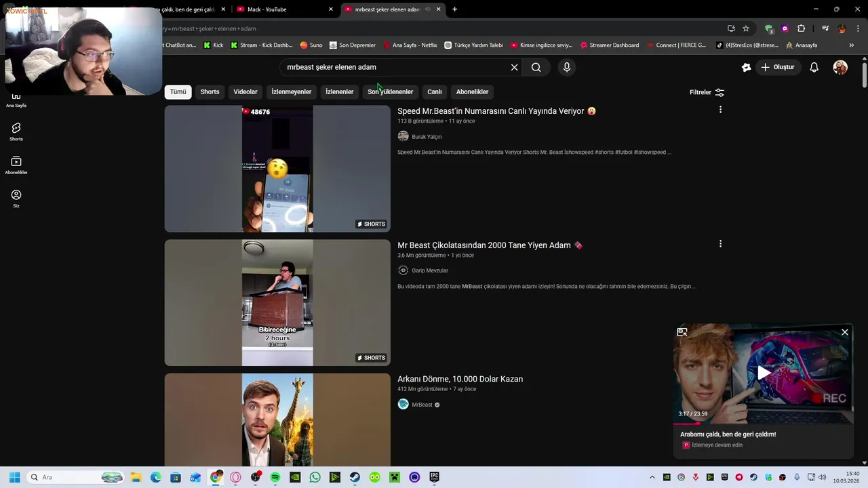Image resolution: width=868 pixels, height=488 pixels.
Task: Open Spotify from the taskbar
Action: [x=275, y=477]
